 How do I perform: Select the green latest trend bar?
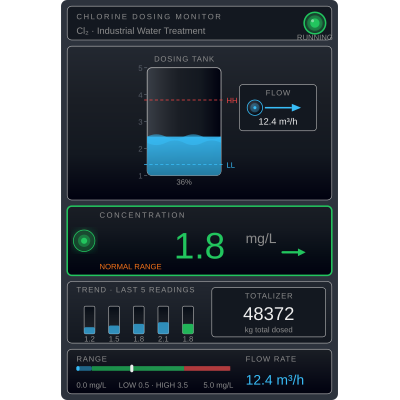(188, 320)
